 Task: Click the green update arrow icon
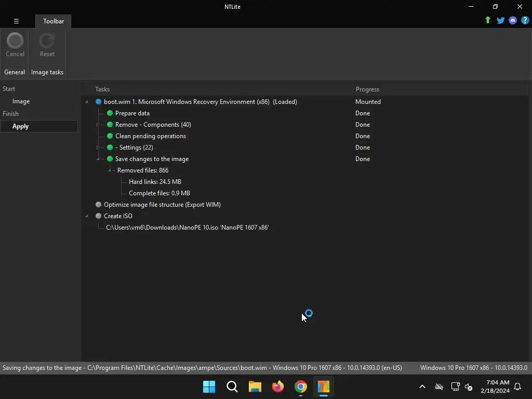click(487, 20)
